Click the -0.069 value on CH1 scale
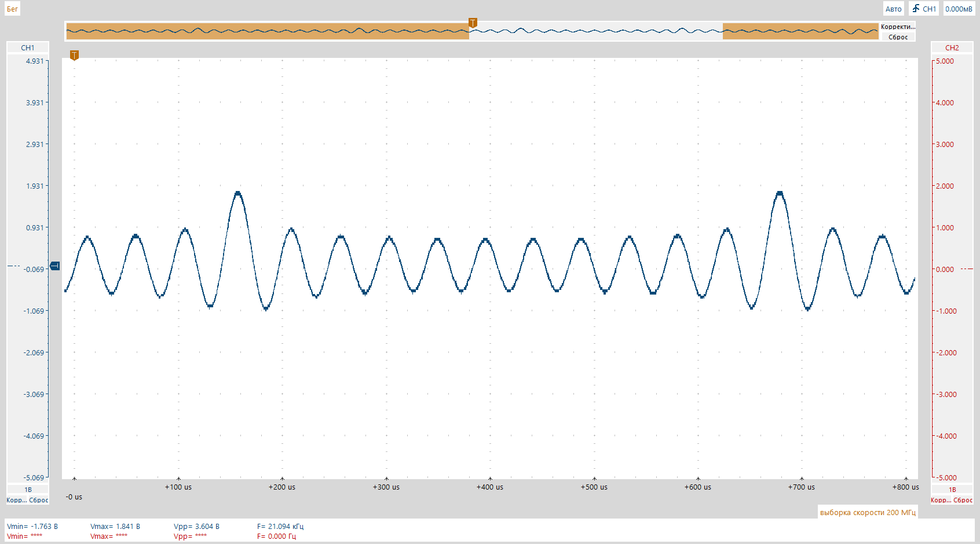The image size is (980, 544). click(x=34, y=269)
